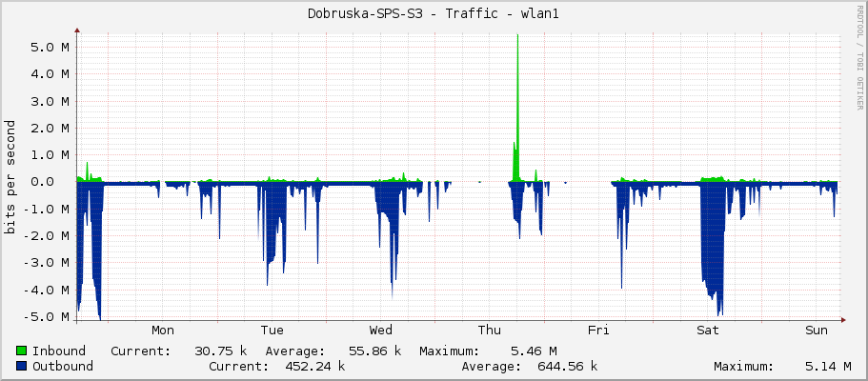The image size is (868, 381).
Task: Select the Tue label on time axis
Action: click(x=272, y=331)
